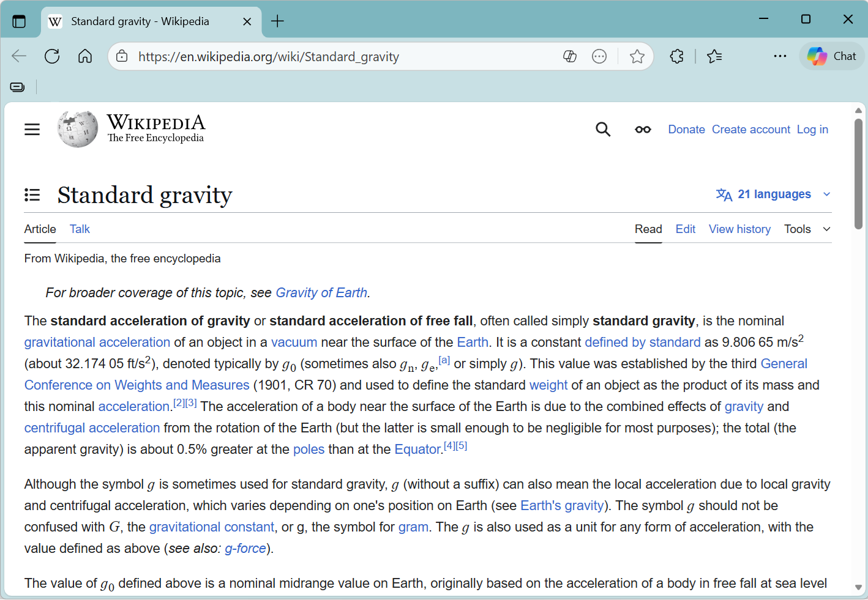
Task: Click the page vertical scrollbar thumb
Action: pyautogui.click(x=858, y=174)
